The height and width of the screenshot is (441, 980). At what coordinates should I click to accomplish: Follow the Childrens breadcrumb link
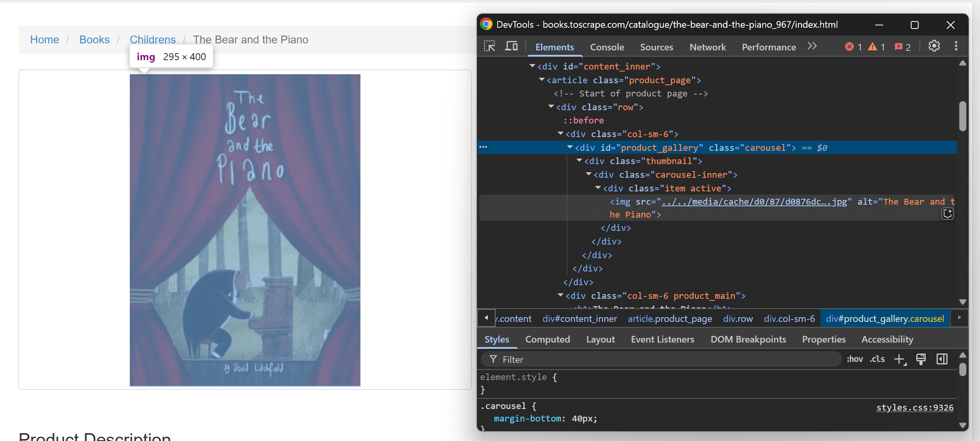(x=152, y=39)
